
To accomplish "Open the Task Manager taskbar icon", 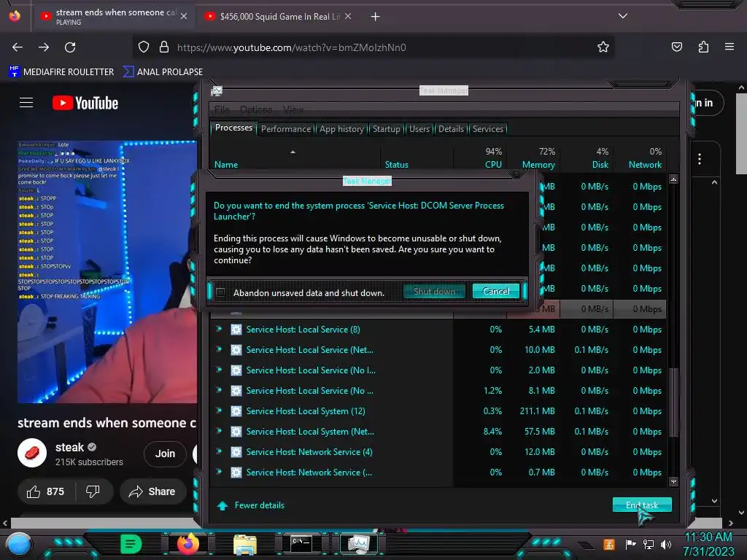I will click(358, 544).
